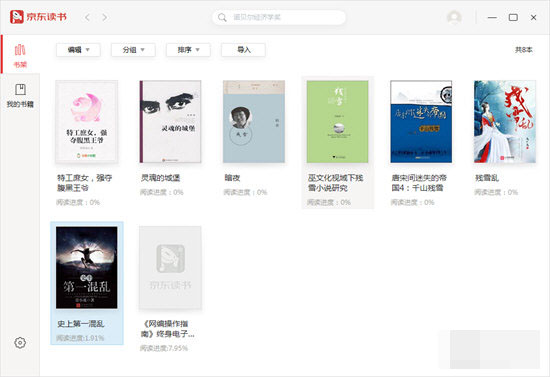The width and height of the screenshot is (550, 377).
Task: Open the 特工庶女 book cover
Action: [x=87, y=122]
